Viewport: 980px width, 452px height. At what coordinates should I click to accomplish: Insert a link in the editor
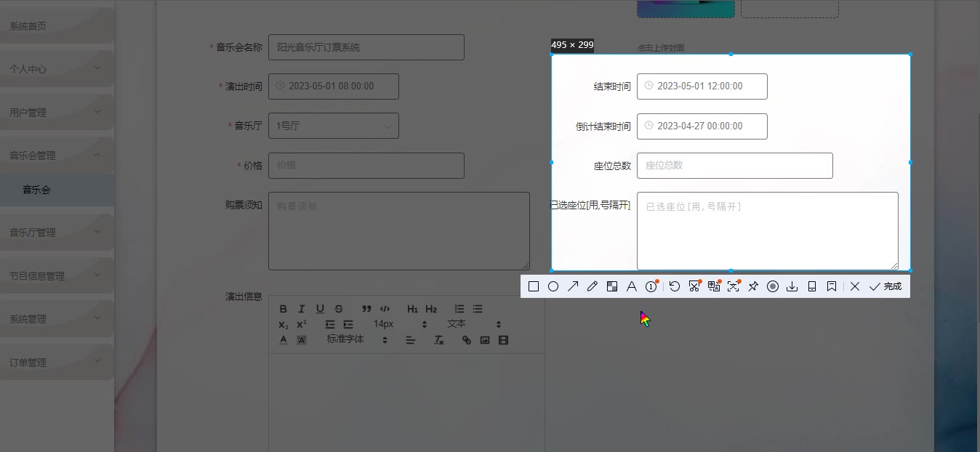pyautogui.click(x=467, y=339)
